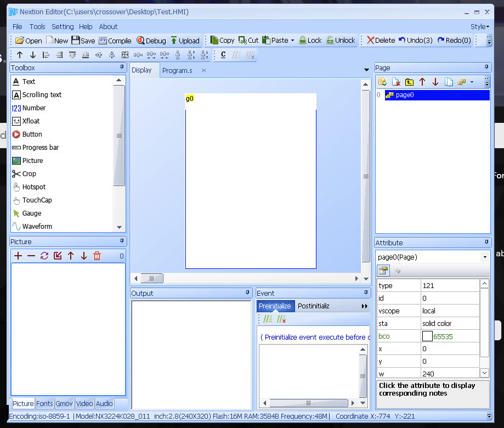504x428 pixels.
Task: Select the page0 entry in Page list
Action: (437, 95)
